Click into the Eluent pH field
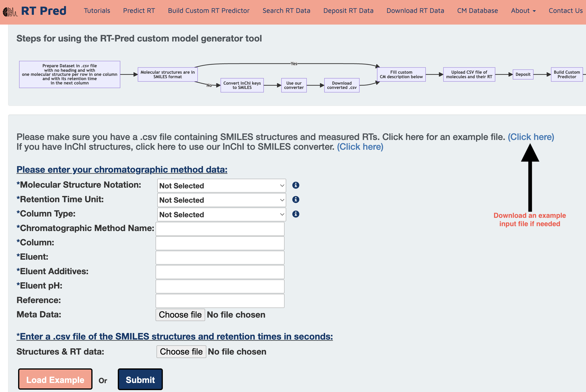Screen dimensions: 586x392 point(220,286)
